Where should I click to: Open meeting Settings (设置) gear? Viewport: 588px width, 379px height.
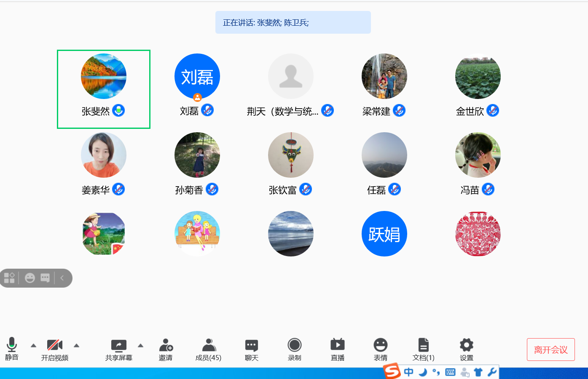tap(467, 345)
